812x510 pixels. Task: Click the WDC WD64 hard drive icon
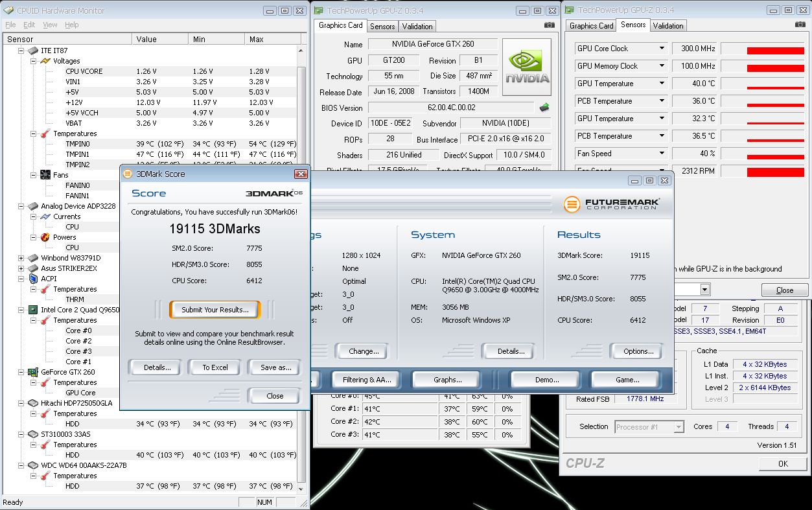pos(32,465)
